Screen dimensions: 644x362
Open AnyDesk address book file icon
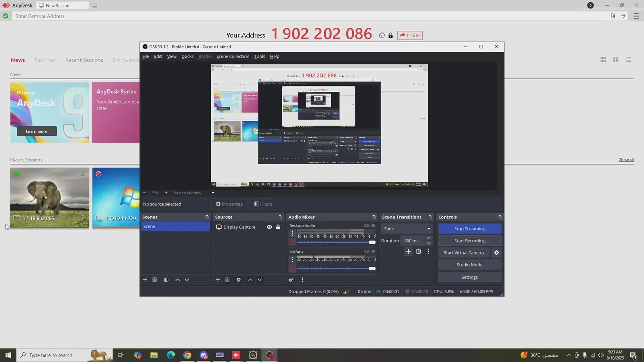pyautogui.click(x=613, y=16)
